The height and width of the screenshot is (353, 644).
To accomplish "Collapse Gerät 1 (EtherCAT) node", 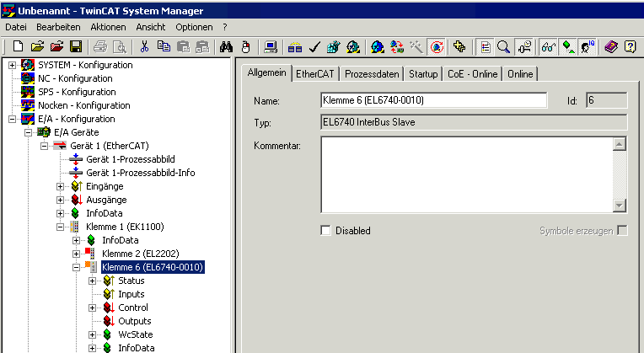I will [x=44, y=146].
